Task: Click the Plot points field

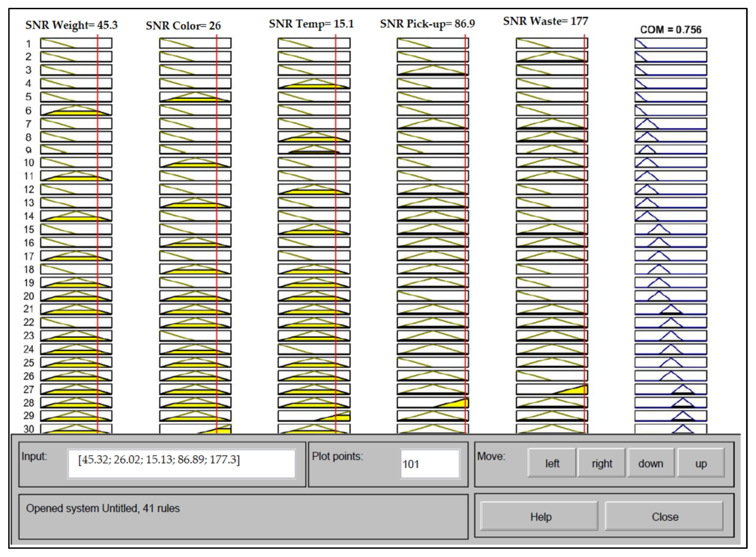Action: [430, 464]
